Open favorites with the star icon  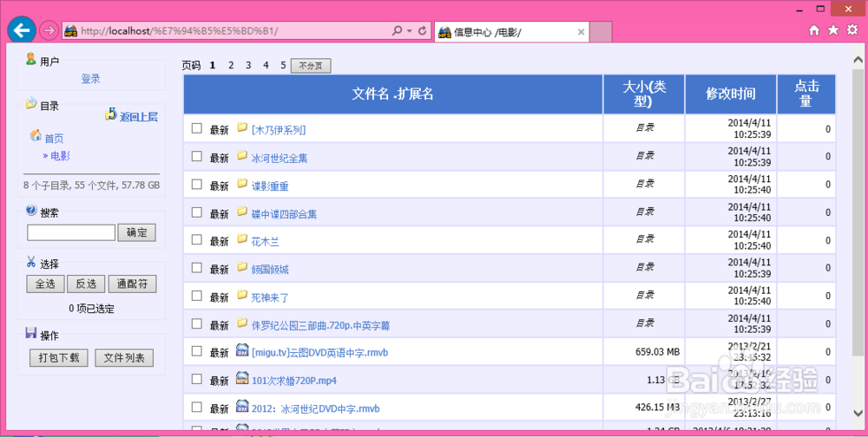pyautogui.click(x=833, y=30)
